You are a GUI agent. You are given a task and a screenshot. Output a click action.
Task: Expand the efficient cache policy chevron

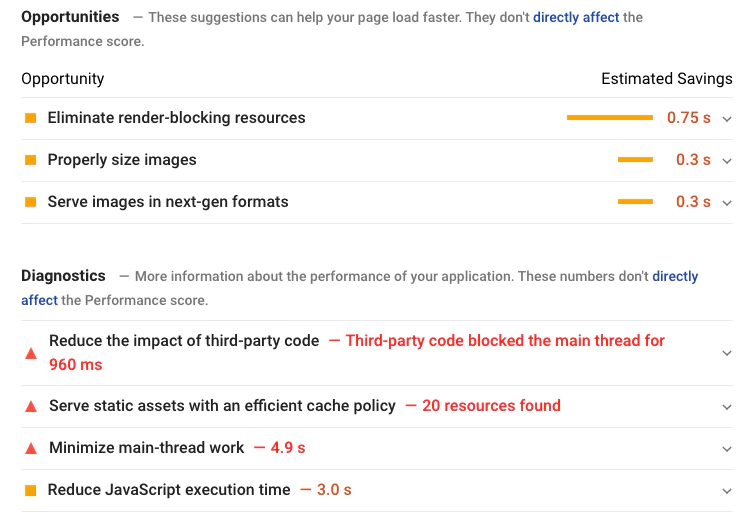[727, 406]
